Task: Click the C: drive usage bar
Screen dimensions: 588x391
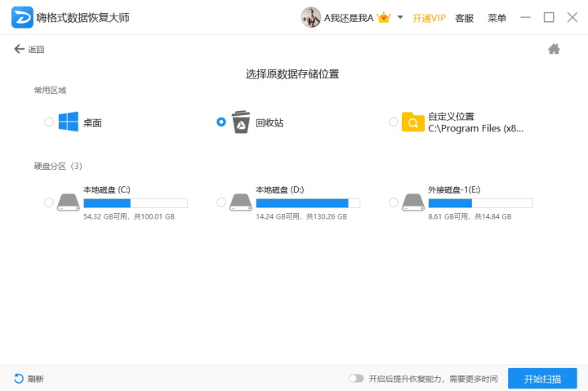Action: click(136, 203)
